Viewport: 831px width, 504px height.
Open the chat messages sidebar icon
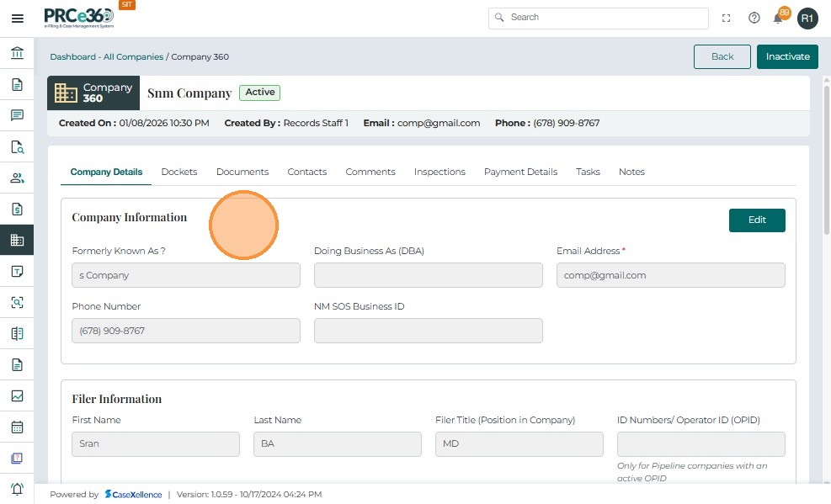tap(17, 115)
